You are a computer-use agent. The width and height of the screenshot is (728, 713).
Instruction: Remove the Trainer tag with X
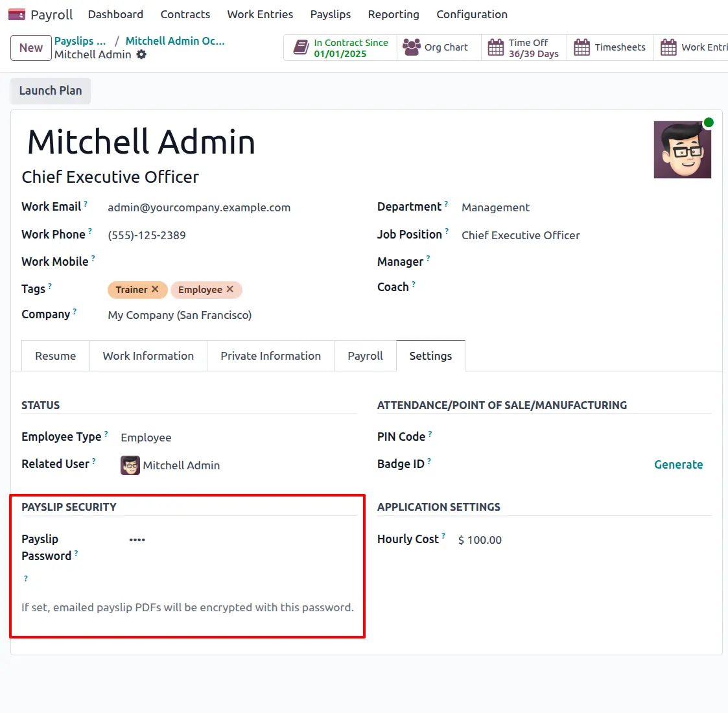pyautogui.click(x=155, y=289)
